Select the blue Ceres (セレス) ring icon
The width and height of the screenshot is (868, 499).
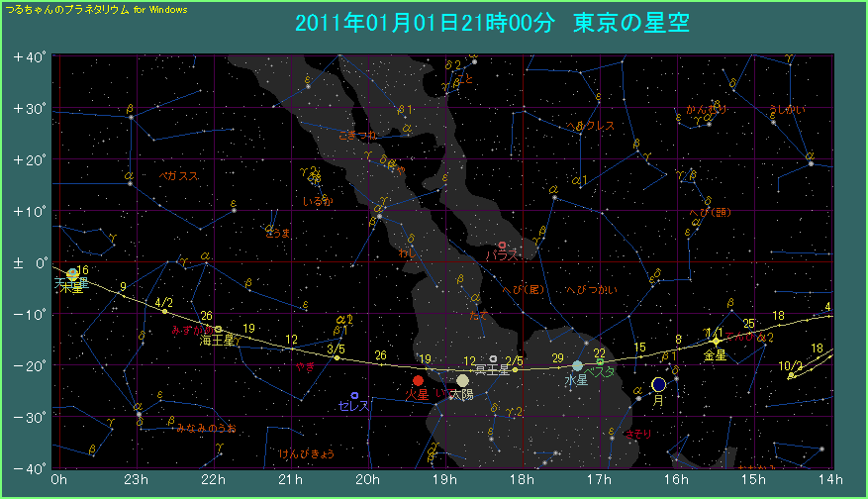[354, 395]
